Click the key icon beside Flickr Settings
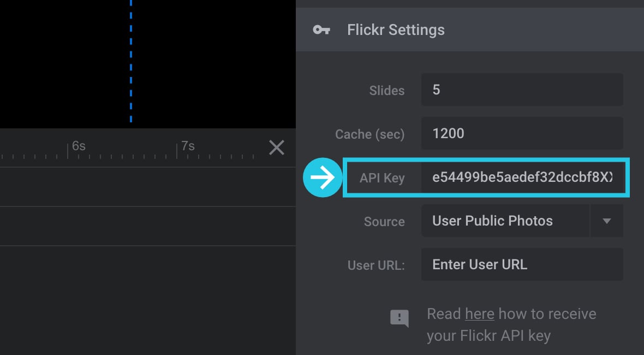Image resolution: width=644 pixels, height=355 pixels. [321, 30]
